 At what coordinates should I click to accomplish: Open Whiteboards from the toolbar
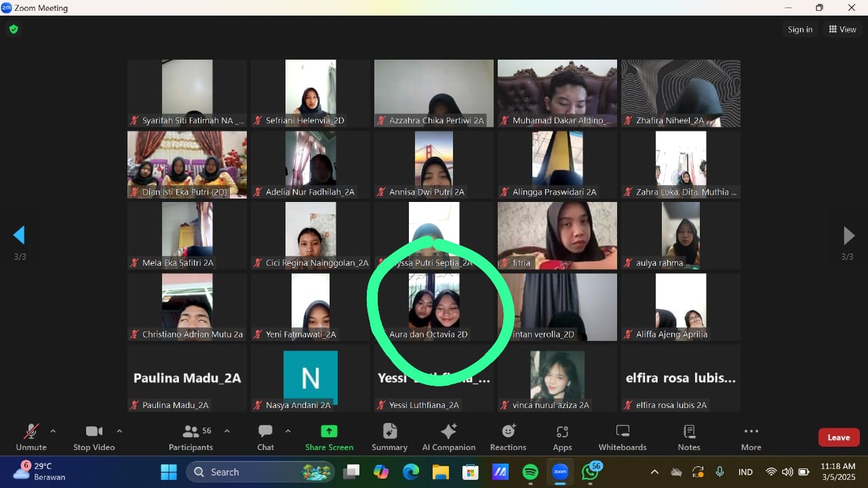point(623,437)
